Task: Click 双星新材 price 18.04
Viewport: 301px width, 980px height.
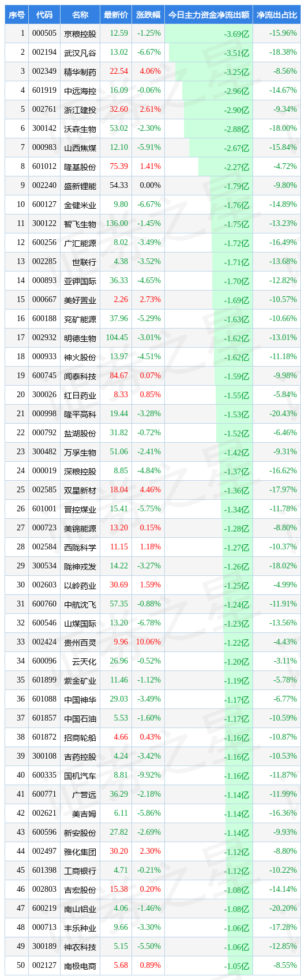Action: click(x=119, y=490)
